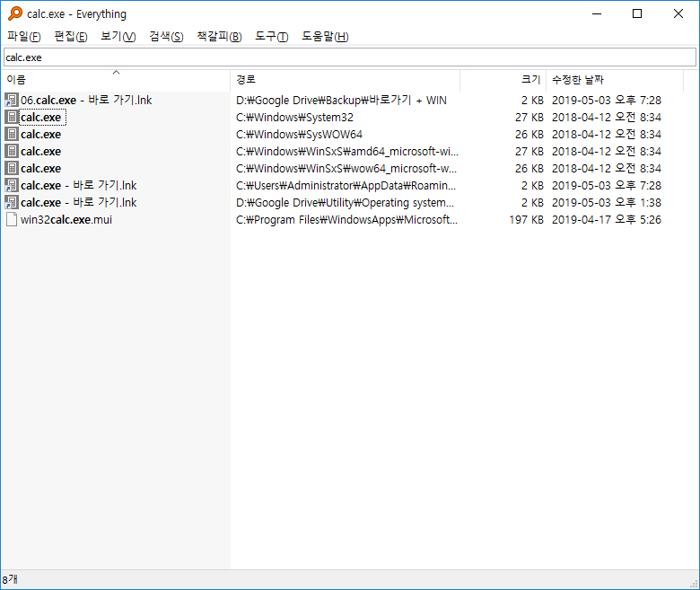Click size 27 KB in System32 row

coord(529,117)
